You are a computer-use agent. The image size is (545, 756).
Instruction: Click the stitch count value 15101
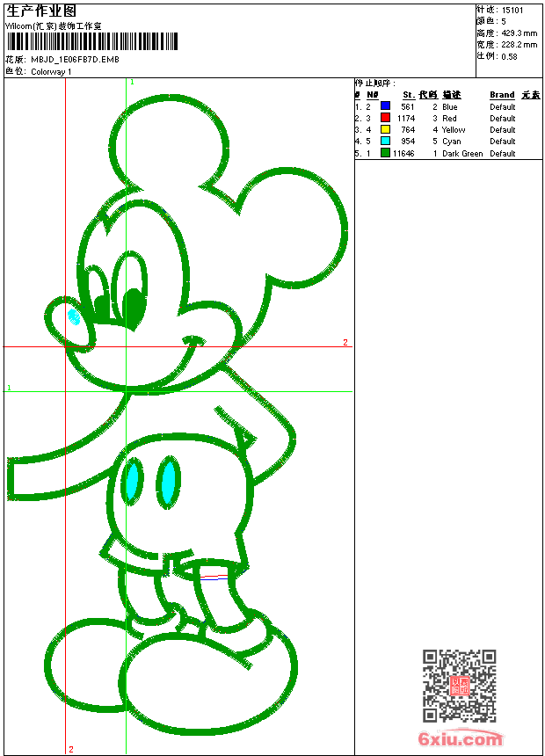click(x=512, y=11)
